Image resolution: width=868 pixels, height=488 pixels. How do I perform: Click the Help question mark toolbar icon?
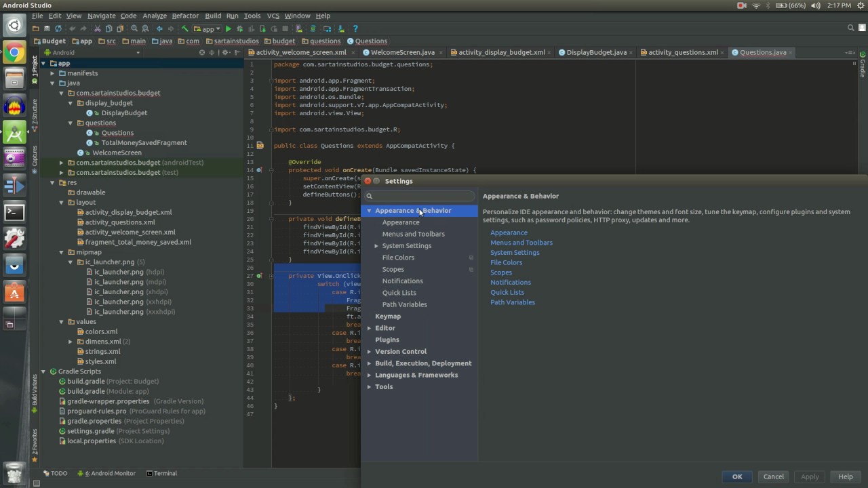click(x=355, y=28)
